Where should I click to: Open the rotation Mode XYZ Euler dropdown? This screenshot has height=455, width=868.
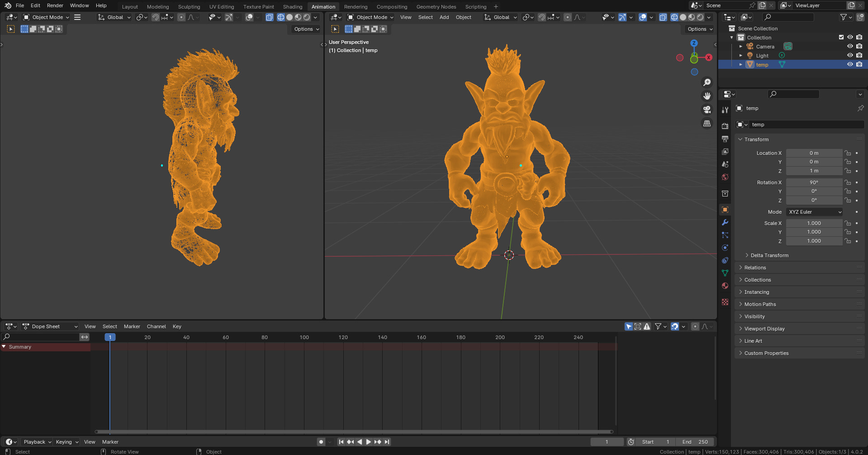(x=815, y=212)
